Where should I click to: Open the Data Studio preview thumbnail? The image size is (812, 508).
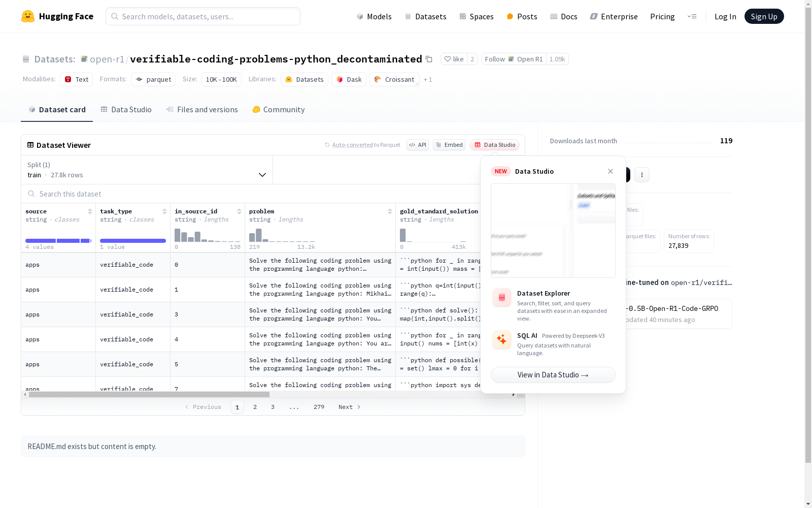click(553, 231)
